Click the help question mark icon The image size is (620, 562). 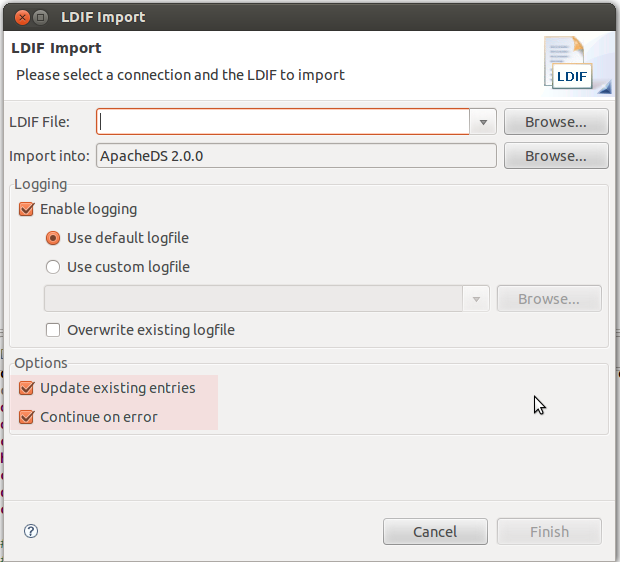coord(31,531)
